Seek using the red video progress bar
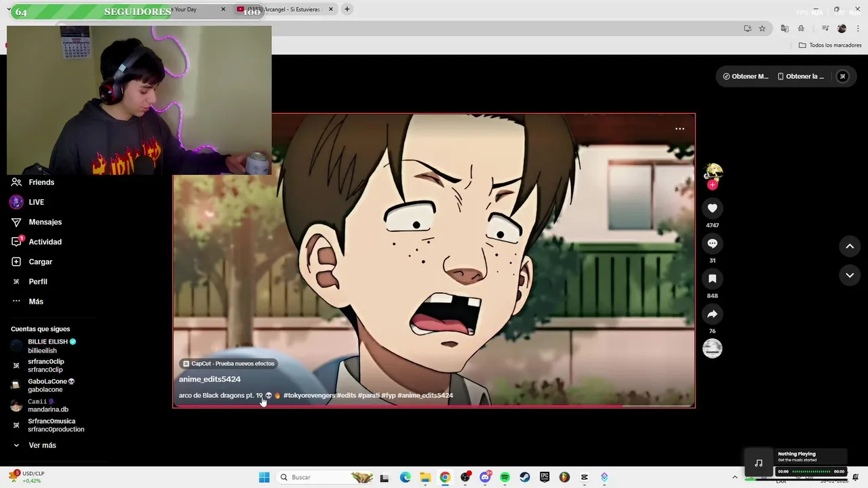This screenshot has width=868, height=488. [434, 406]
